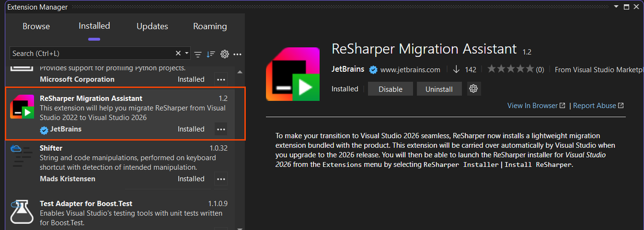Image resolution: width=644 pixels, height=230 pixels.
Task: Click JetBrains verified publisher badge in details
Action: (374, 70)
